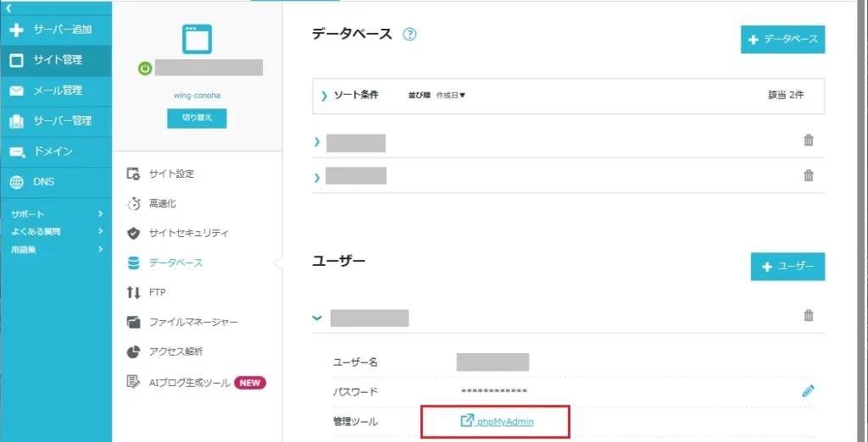Collapse the expanded user row
The height and width of the screenshot is (442, 868).
[x=317, y=318]
